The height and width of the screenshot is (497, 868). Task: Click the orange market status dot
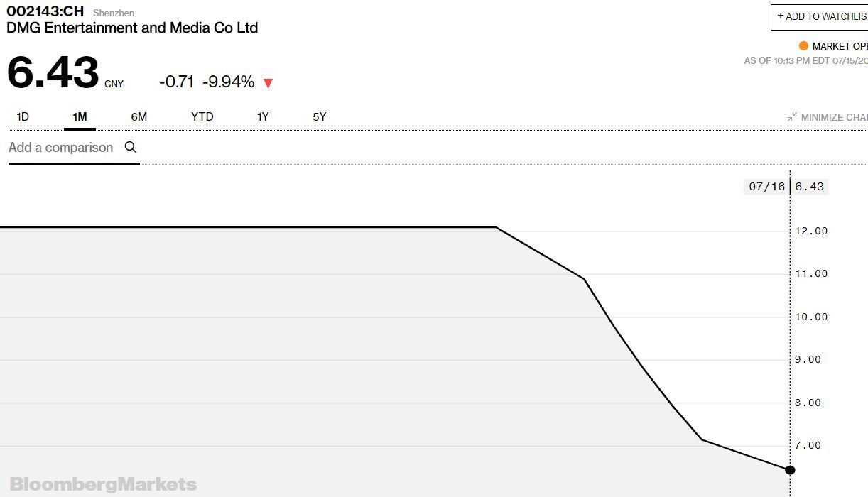803,46
